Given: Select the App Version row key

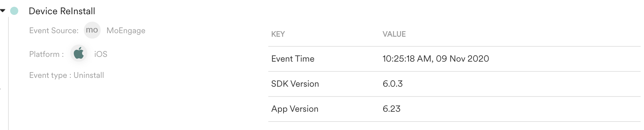Looking at the screenshot, I should (295, 109).
